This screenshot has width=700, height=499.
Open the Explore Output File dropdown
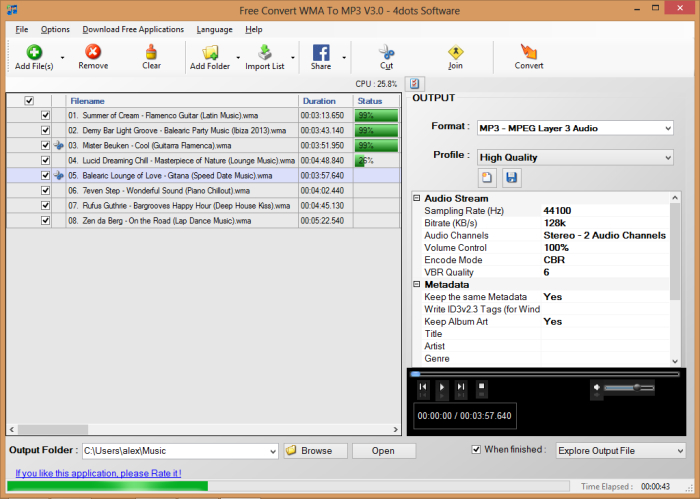621,451
